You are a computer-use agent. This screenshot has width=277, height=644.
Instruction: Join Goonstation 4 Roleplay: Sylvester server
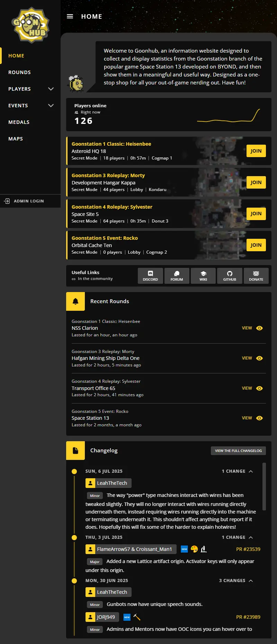(256, 214)
